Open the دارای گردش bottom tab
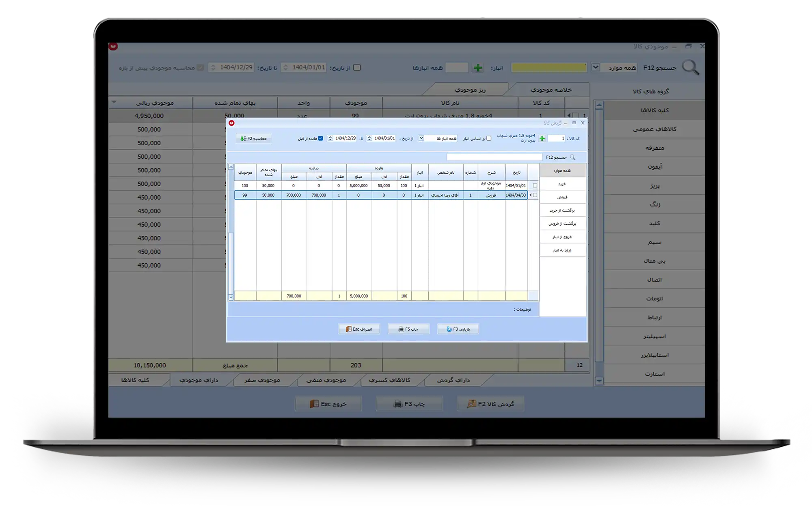Viewport: 812px width, 506px height. click(454, 380)
